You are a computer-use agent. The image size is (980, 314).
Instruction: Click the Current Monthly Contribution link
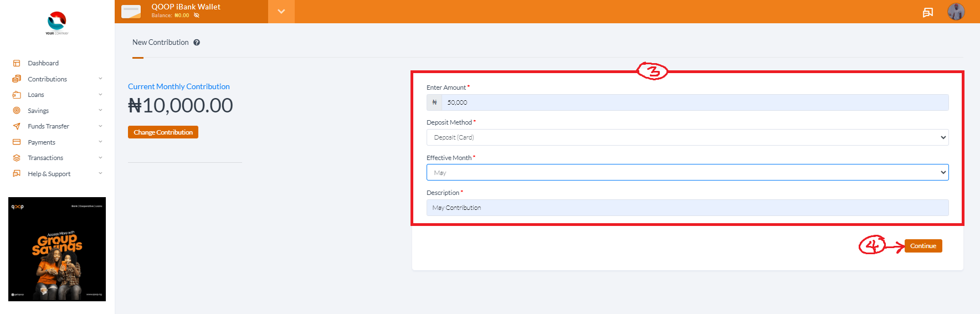179,86
